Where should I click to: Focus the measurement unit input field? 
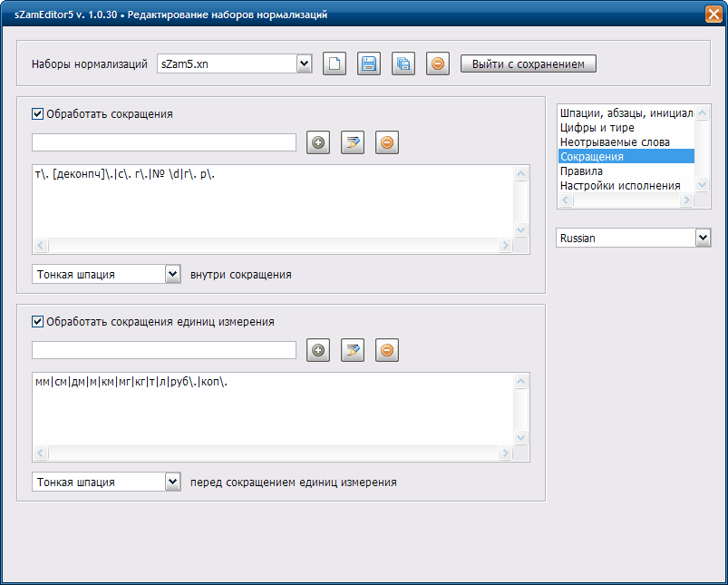click(164, 350)
